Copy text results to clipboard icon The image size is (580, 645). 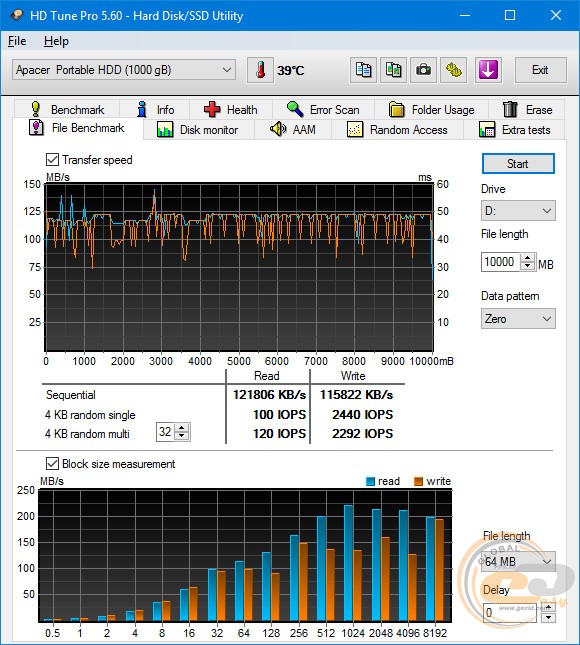pos(363,70)
